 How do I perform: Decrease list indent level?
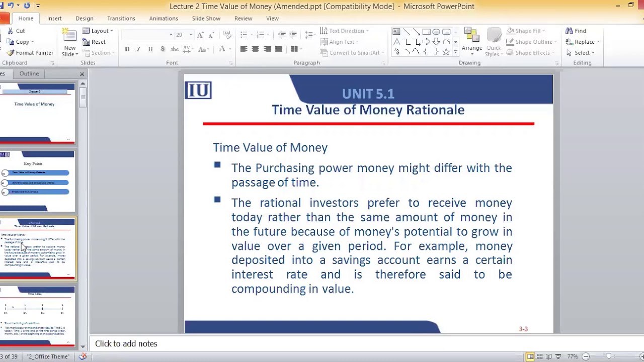click(x=282, y=35)
